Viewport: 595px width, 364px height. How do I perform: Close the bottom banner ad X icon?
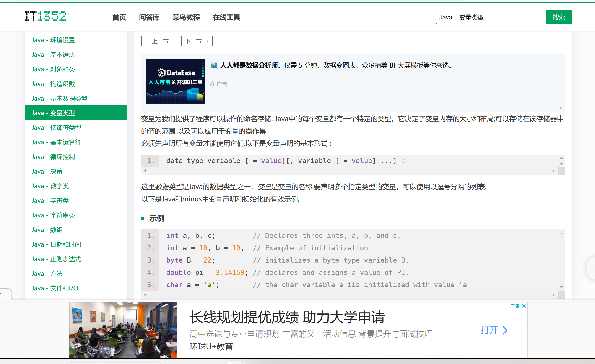[x=524, y=306]
